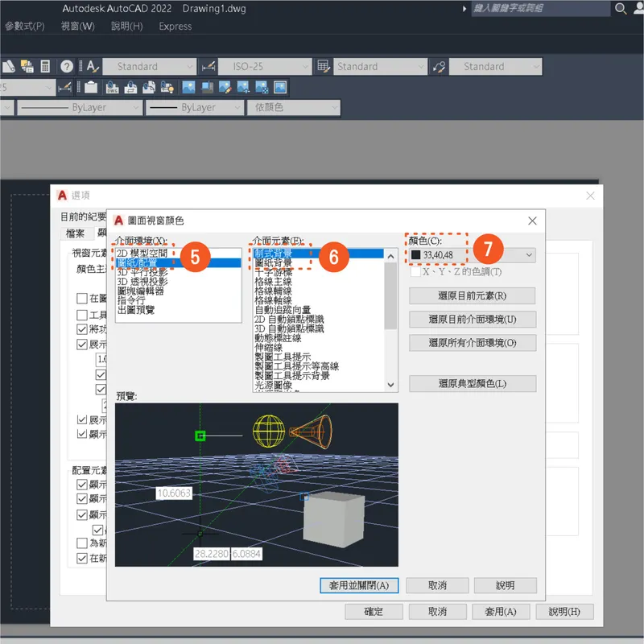Click the xref clip icon

tap(130, 87)
